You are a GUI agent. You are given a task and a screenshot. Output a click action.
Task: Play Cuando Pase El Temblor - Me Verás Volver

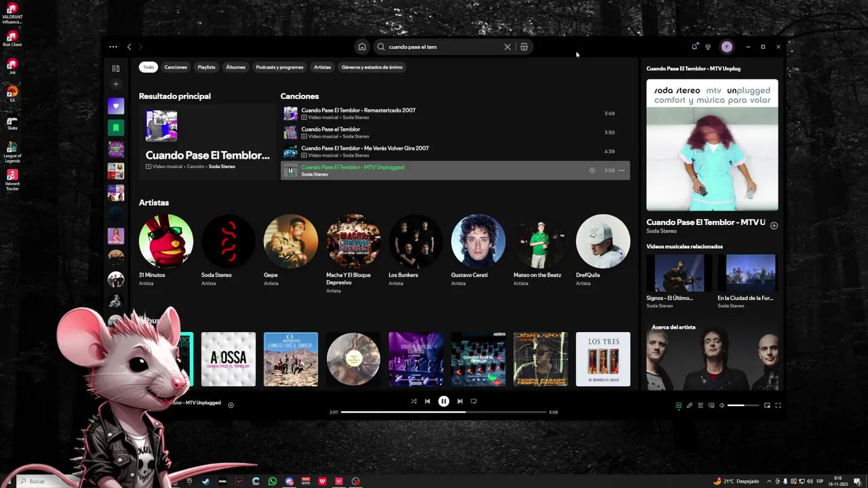coord(455,151)
